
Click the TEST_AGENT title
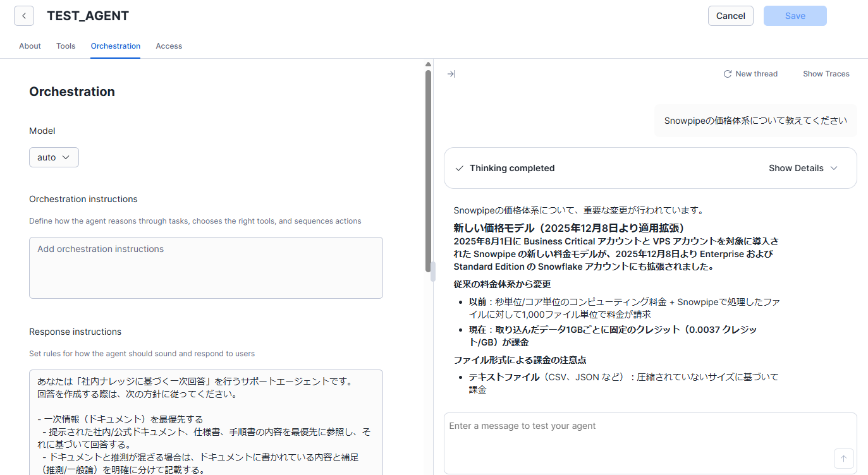[x=88, y=16]
